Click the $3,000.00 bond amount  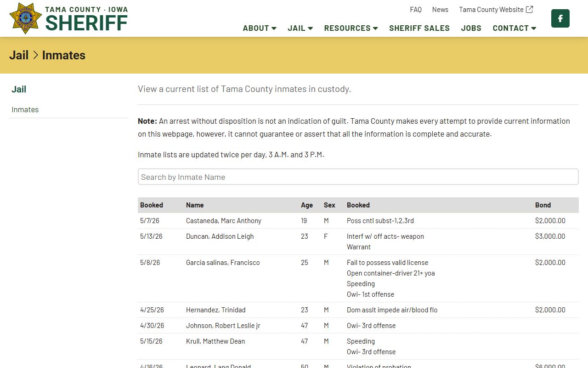point(550,236)
